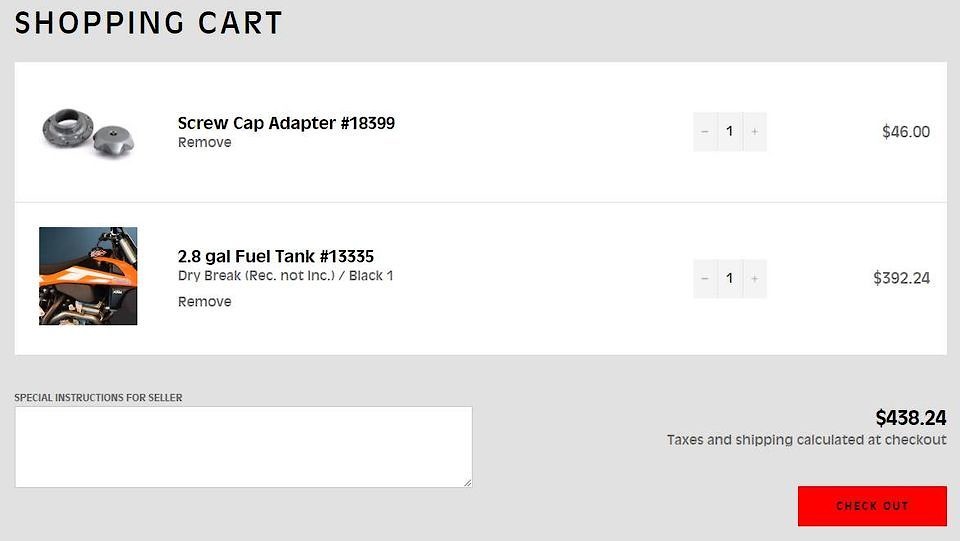Click the red Check Out button
960x541 pixels.
(x=872, y=506)
